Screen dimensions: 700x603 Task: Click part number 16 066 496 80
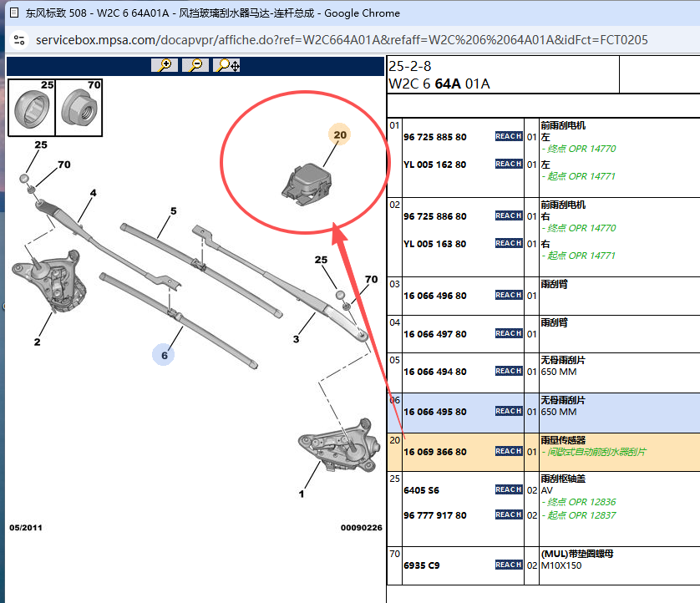(x=434, y=296)
